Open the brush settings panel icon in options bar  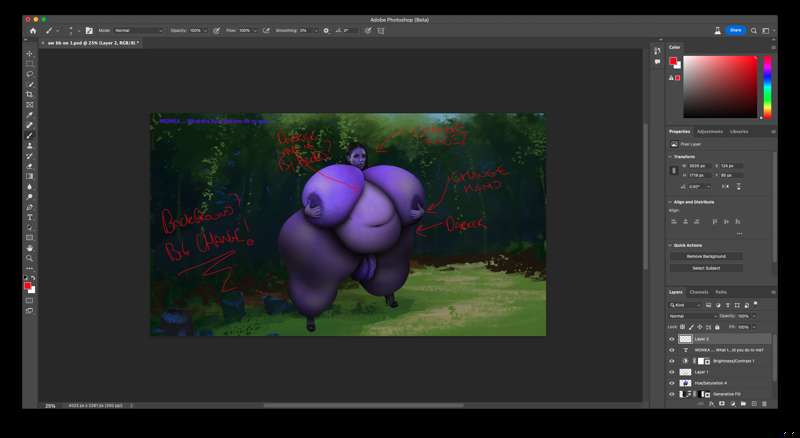click(89, 31)
